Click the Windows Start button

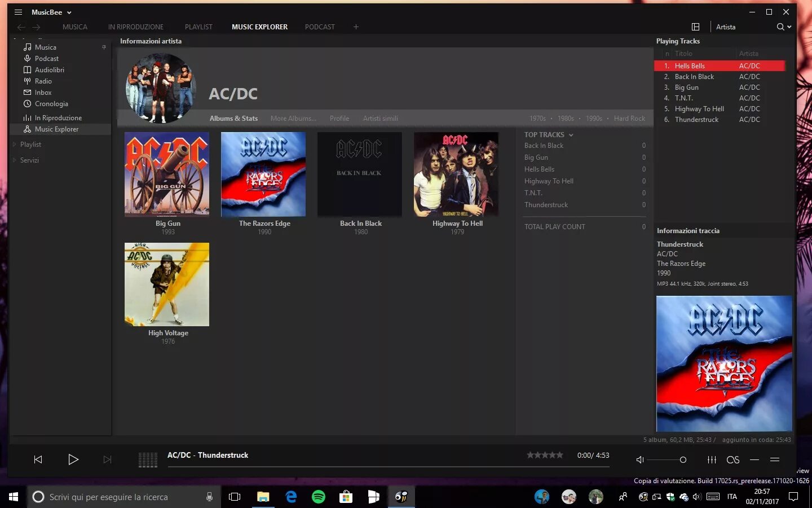(14, 497)
